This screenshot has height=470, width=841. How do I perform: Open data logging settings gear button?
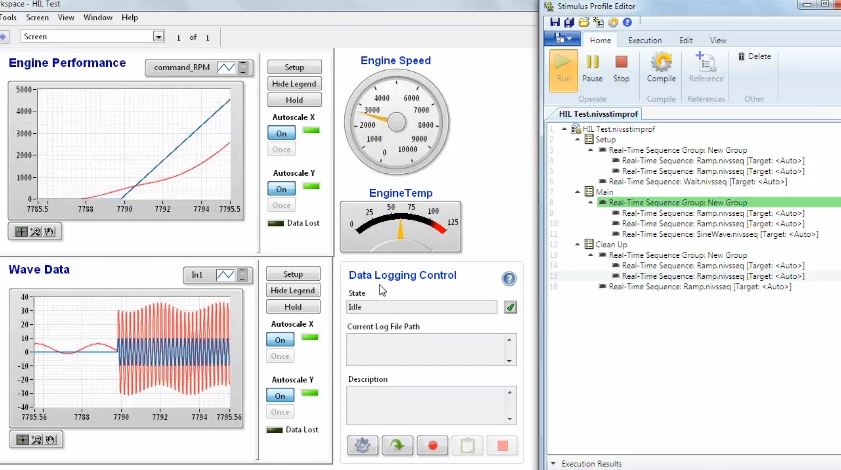(x=361, y=445)
